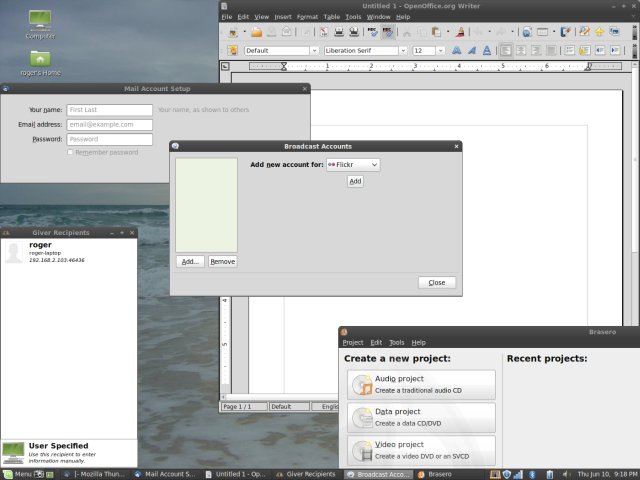This screenshot has width=640, height=480.
Task: Open the font size 12 dropdown
Action: coord(441,50)
